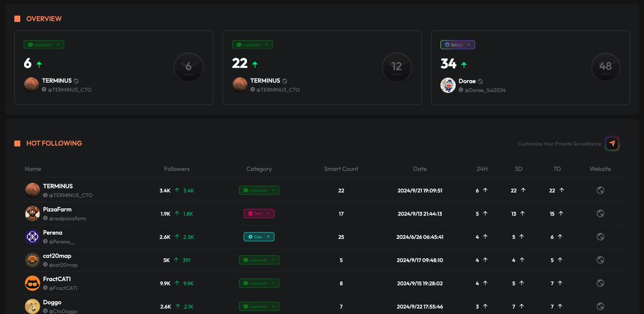644x314 pixels.
Task: Select cat20map name in table
Action: pos(57,256)
